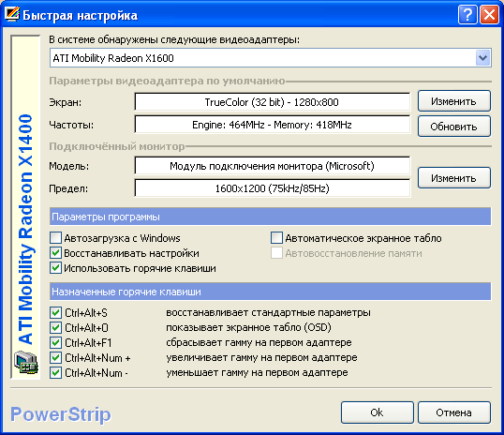
Task: Uncheck the Ctrl+Alt+Num + hotkey
Action: point(55,358)
